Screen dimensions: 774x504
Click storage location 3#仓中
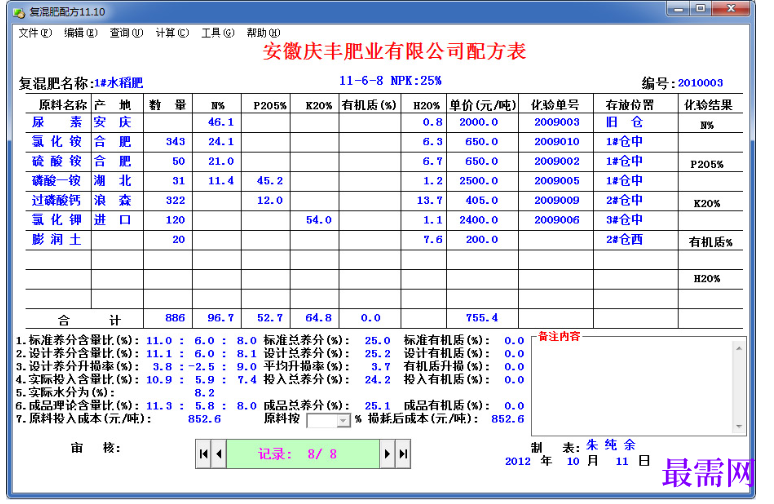pyautogui.click(x=624, y=220)
